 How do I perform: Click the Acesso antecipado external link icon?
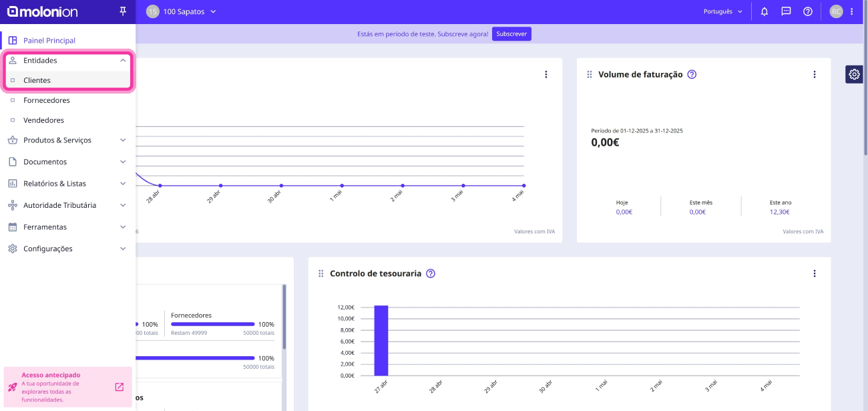click(120, 387)
